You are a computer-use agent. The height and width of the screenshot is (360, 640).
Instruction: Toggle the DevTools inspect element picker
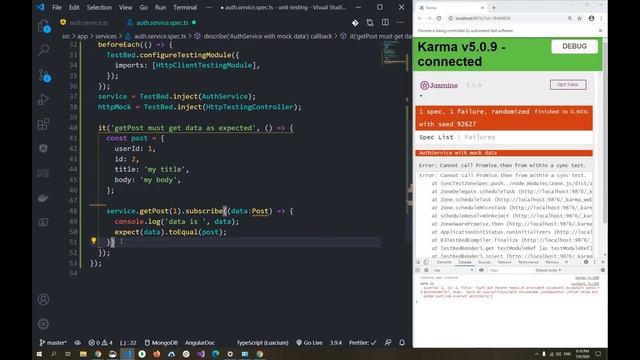click(418, 262)
